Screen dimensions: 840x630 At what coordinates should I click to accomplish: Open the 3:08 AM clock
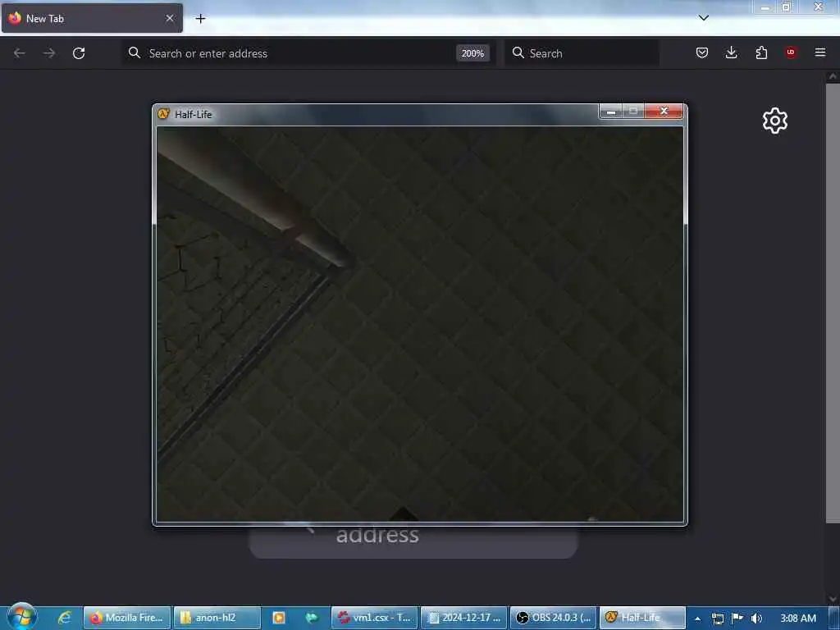click(798, 619)
